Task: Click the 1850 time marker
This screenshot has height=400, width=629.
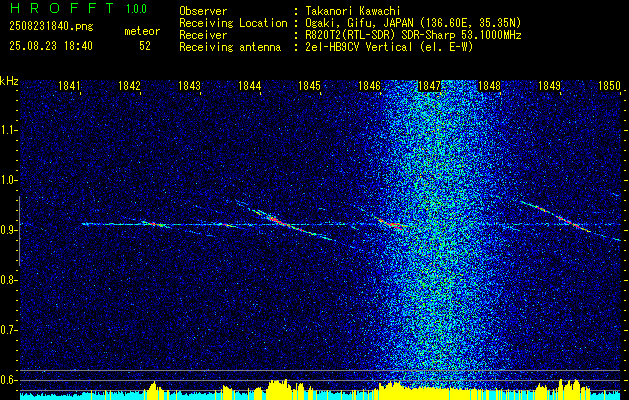Action: click(x=609, y=86)
